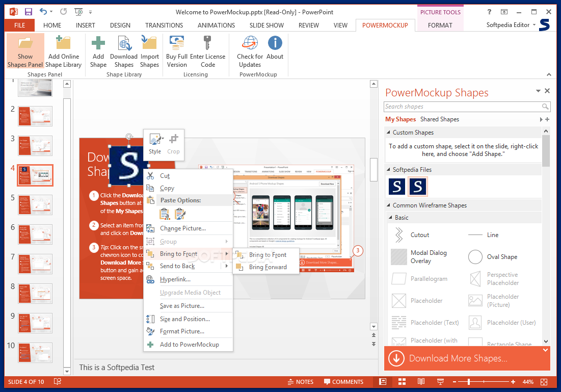
Task: Click Fit slide to window icon
Action: click(544, 382)
